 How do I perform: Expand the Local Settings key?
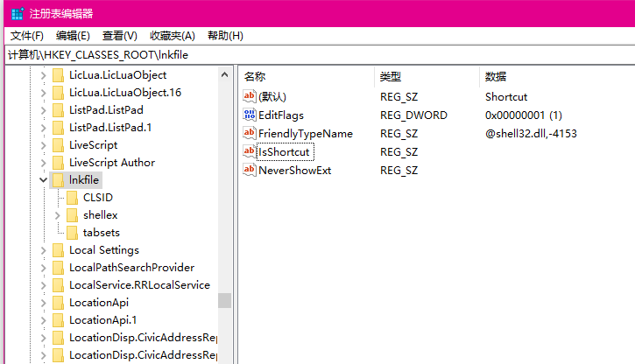[43, 250]
